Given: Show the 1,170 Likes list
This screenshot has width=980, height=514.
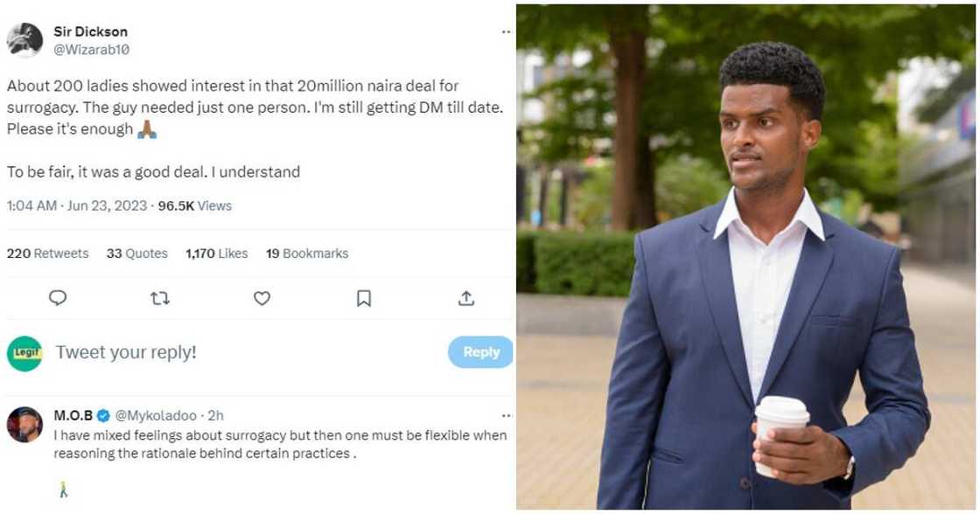Looking at the screenshot, I should click(x=216, y=254).
